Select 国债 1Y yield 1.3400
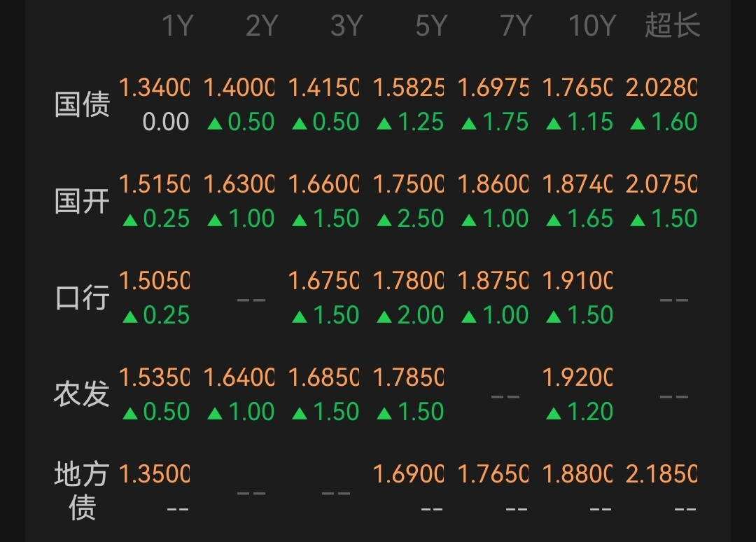This screenshot has height=542, width=756. click(x=154, y=88)
